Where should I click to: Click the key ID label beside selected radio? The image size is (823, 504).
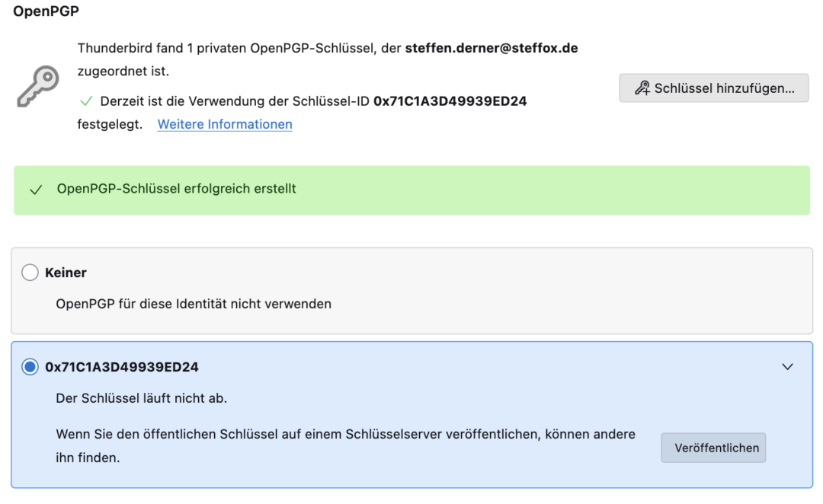click(122, 367)
